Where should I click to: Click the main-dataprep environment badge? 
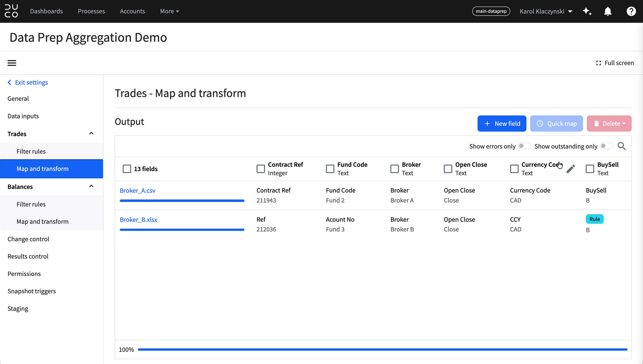click(x=491, y=11)
